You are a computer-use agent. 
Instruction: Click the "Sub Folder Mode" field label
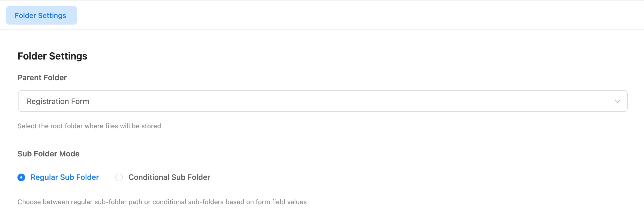point(49,154)
